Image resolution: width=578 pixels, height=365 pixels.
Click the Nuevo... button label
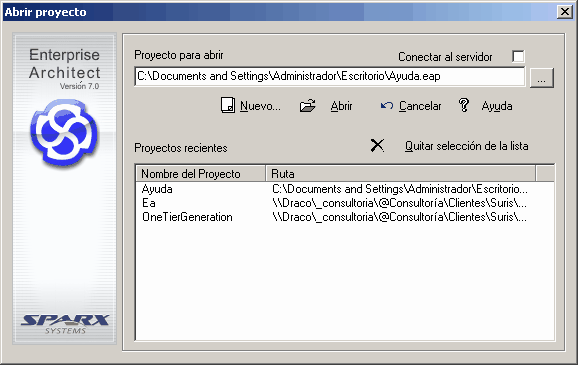coord(260,106)
